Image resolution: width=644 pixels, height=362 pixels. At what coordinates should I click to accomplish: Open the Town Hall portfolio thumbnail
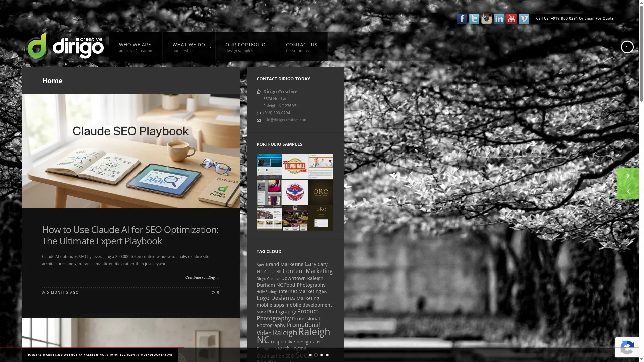[295, 166]
